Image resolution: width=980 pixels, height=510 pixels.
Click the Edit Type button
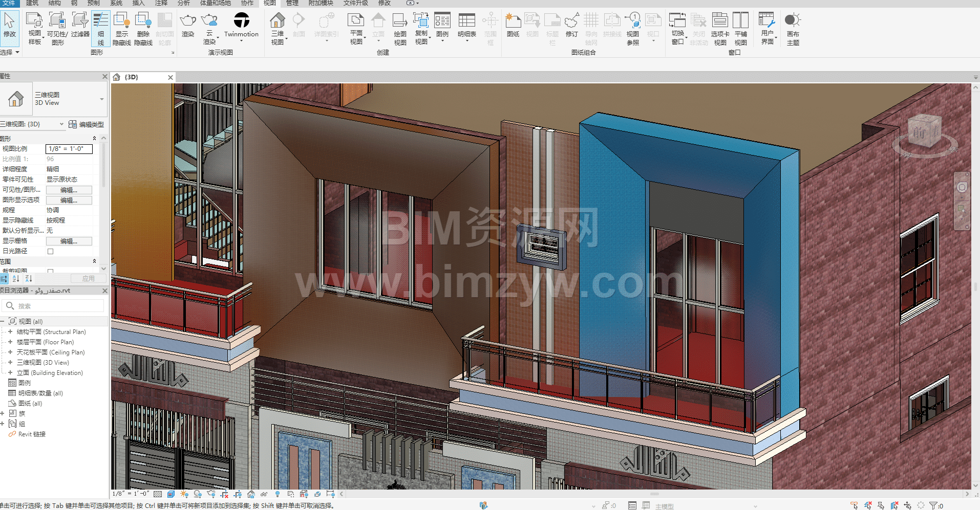coord(87,124)
